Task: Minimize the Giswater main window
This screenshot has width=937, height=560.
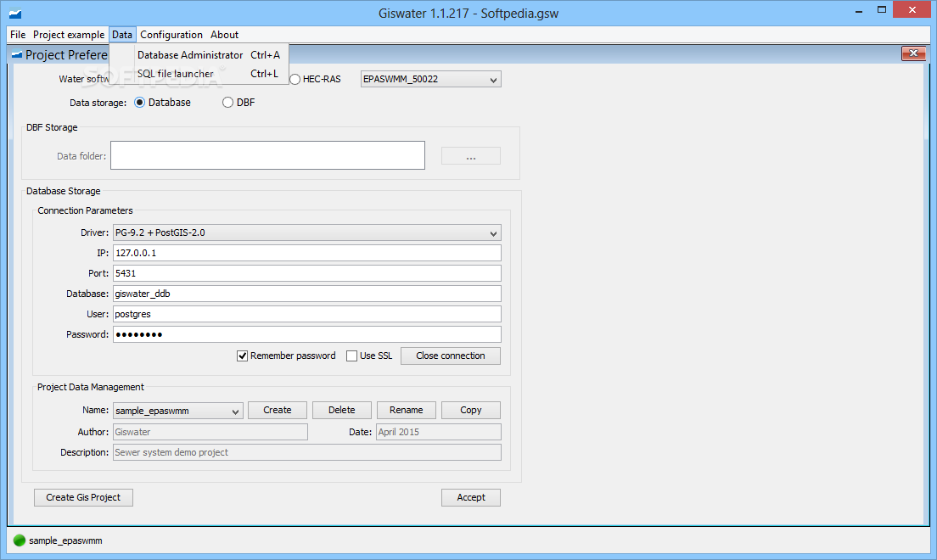Action: click(x=859, y=10)
